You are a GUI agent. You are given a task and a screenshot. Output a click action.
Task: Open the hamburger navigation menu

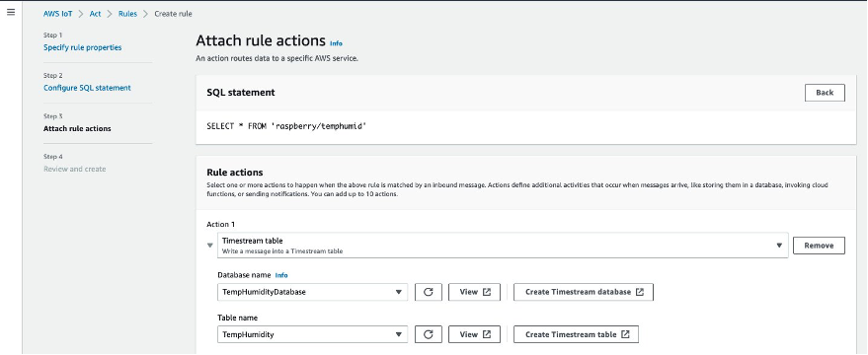[x=11, y=12]
